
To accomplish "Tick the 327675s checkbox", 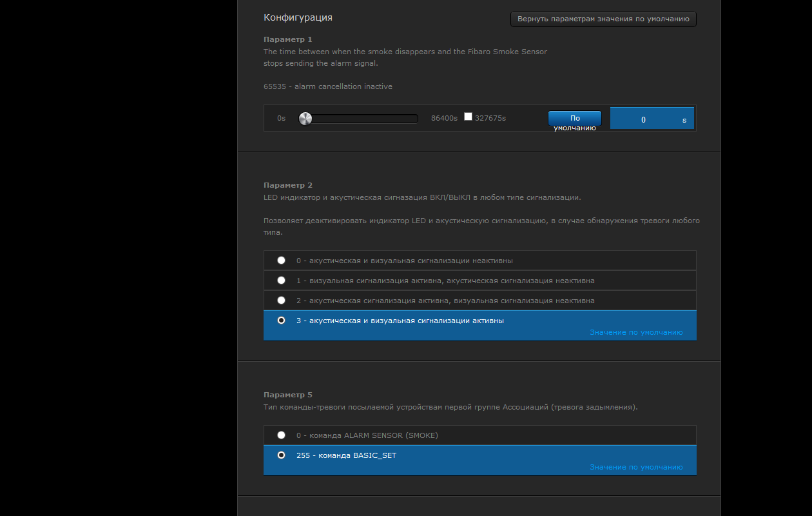I will click(x=469, y=117).
